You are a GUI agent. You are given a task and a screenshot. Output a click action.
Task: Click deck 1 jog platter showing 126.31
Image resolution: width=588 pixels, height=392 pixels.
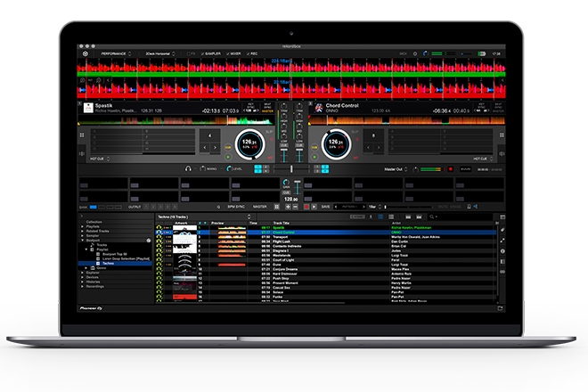(249, 144)
